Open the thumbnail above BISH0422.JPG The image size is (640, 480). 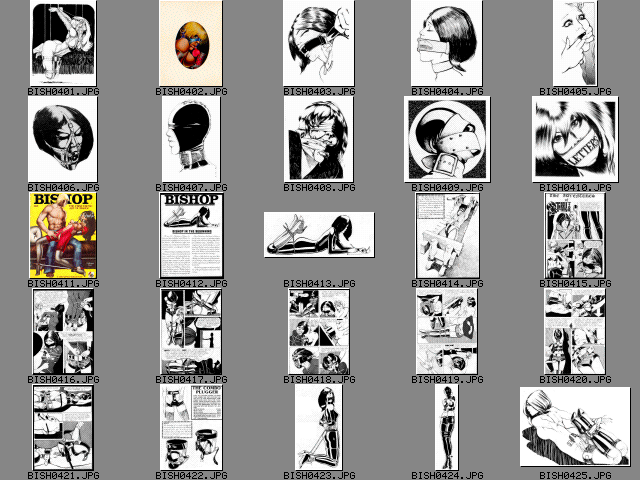(191, 427)
